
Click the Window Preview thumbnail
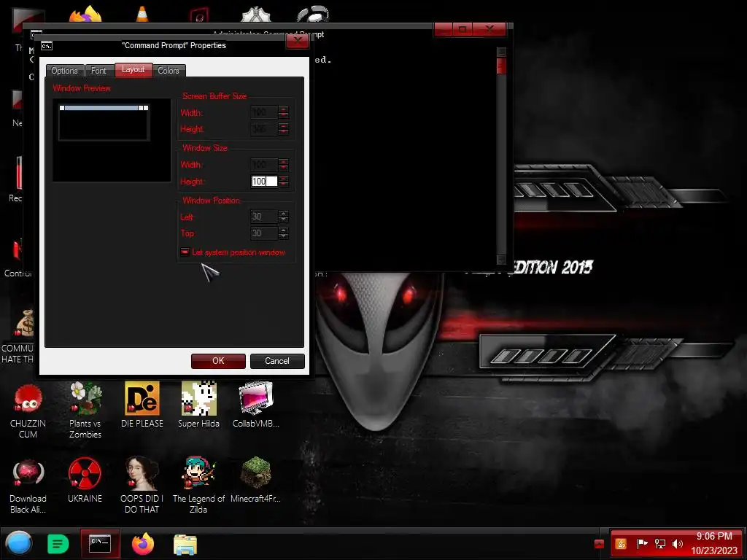pos(112,140)
